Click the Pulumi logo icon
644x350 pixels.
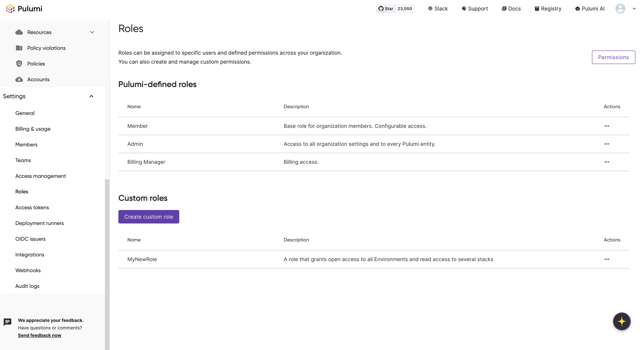[10, 8]
